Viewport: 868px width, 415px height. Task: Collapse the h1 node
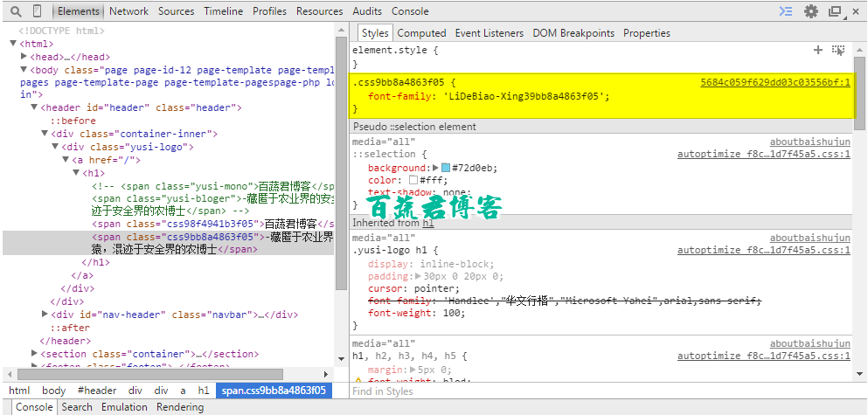[76, 173]
